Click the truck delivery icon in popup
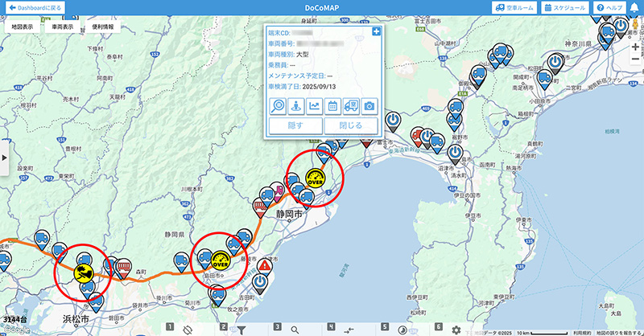Screen dimensions: 644x336 352,104
